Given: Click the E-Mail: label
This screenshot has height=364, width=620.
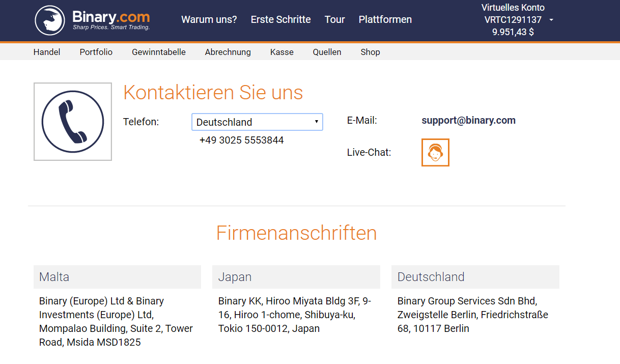Looking at the screenshot, I should (x=362, y=121).
